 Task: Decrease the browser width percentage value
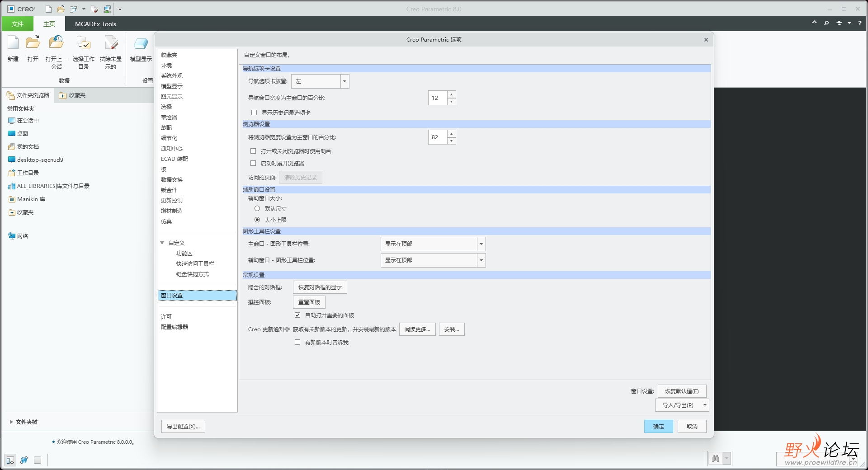click(451, 141)
